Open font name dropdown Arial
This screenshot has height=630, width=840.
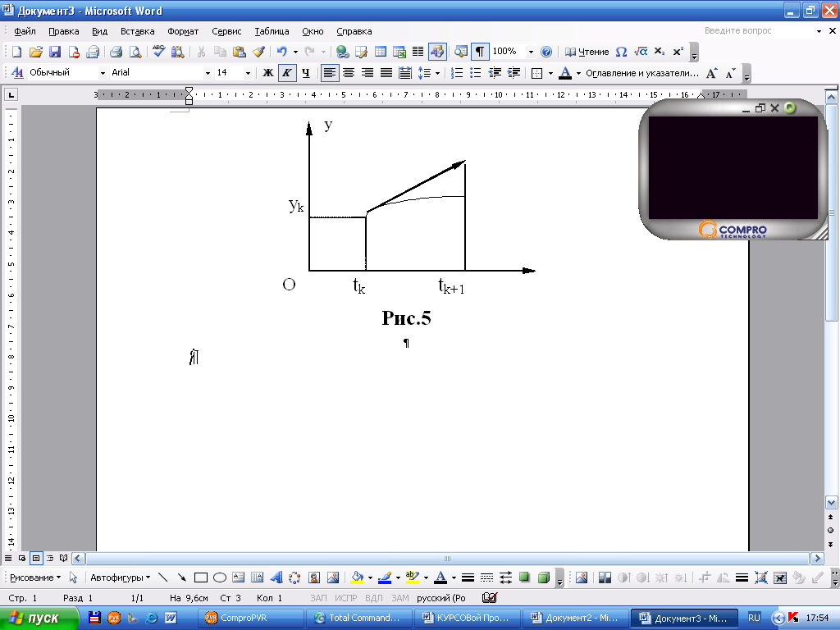[x=208, y=73]
